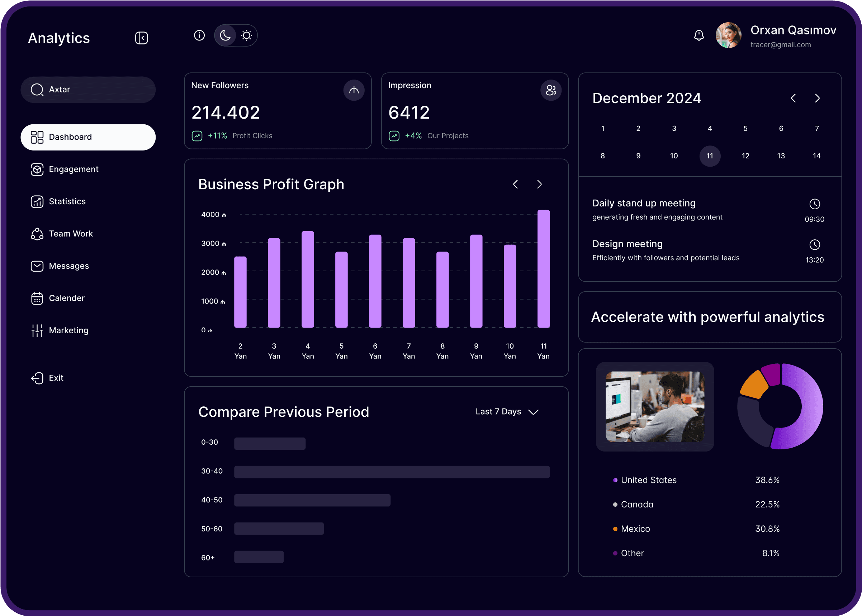Focus the Axtar search field
Viewport: 862px width, 616px height.
click(x=88, y=90)
